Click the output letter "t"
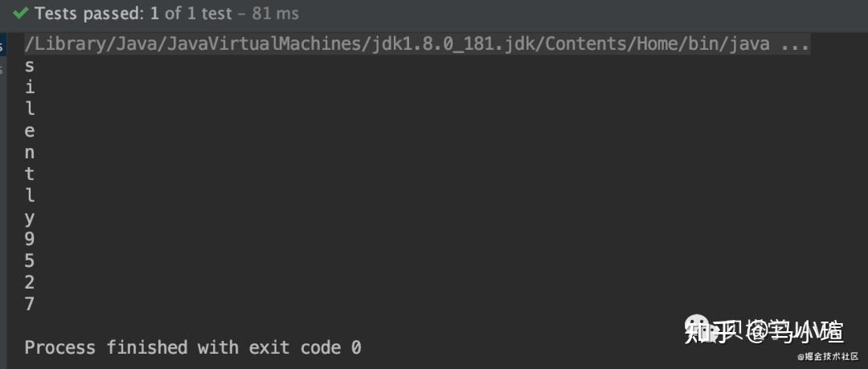 30,174
